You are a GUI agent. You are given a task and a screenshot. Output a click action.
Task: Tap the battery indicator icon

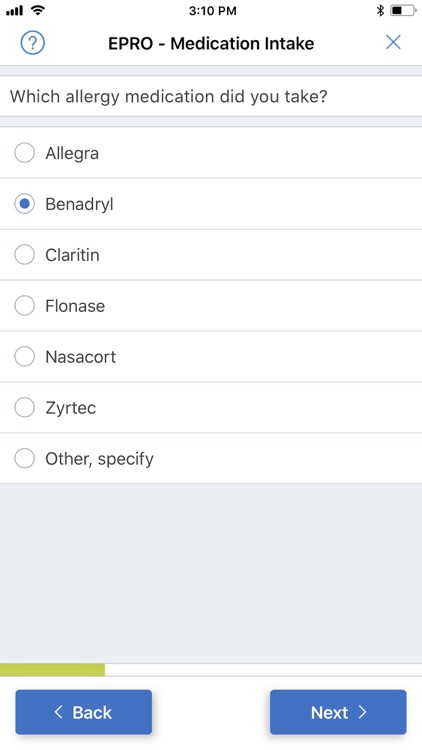pos(403,10)
